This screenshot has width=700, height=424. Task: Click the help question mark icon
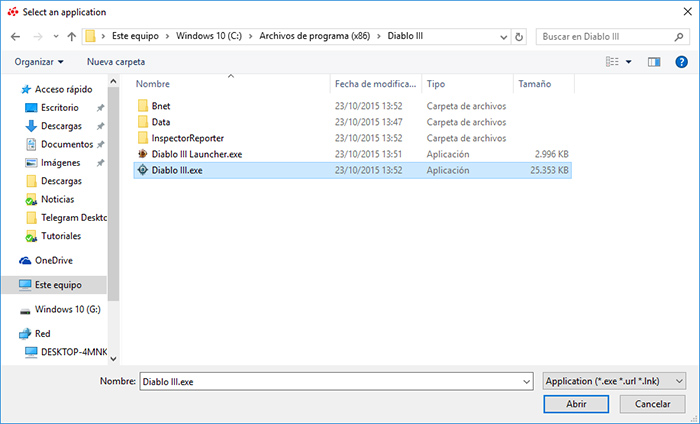click(x=681, y=62)
